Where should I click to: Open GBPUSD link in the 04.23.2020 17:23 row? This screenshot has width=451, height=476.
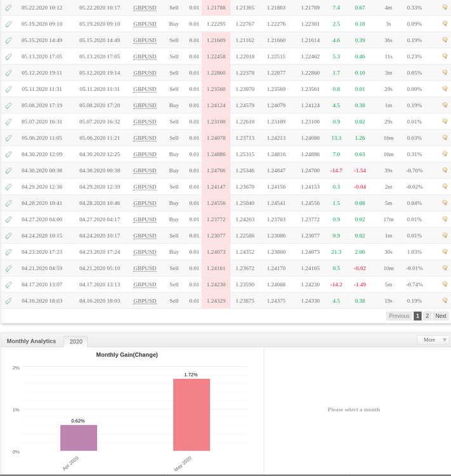coord(145,252)
